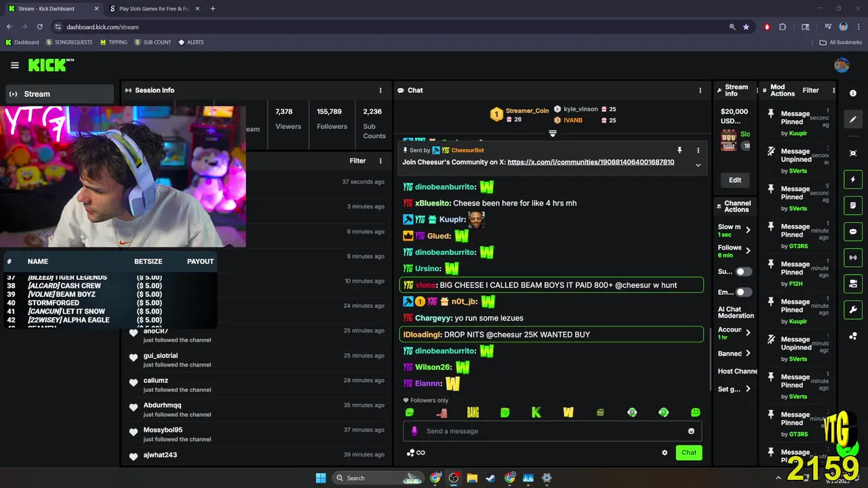Click the pin icon on pinned CheesurBot message
Image resolution: width=868 pixels, height=488 pixels.
tap(679, 150)
